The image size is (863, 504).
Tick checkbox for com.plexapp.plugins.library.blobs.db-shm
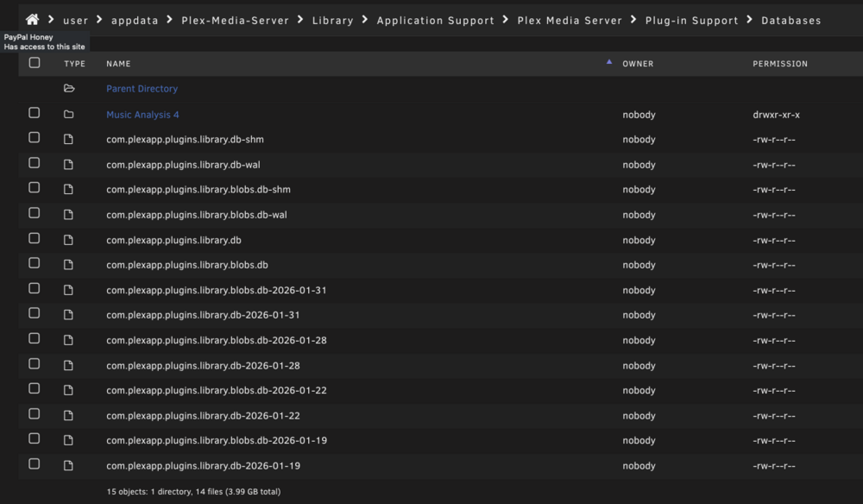35,187
